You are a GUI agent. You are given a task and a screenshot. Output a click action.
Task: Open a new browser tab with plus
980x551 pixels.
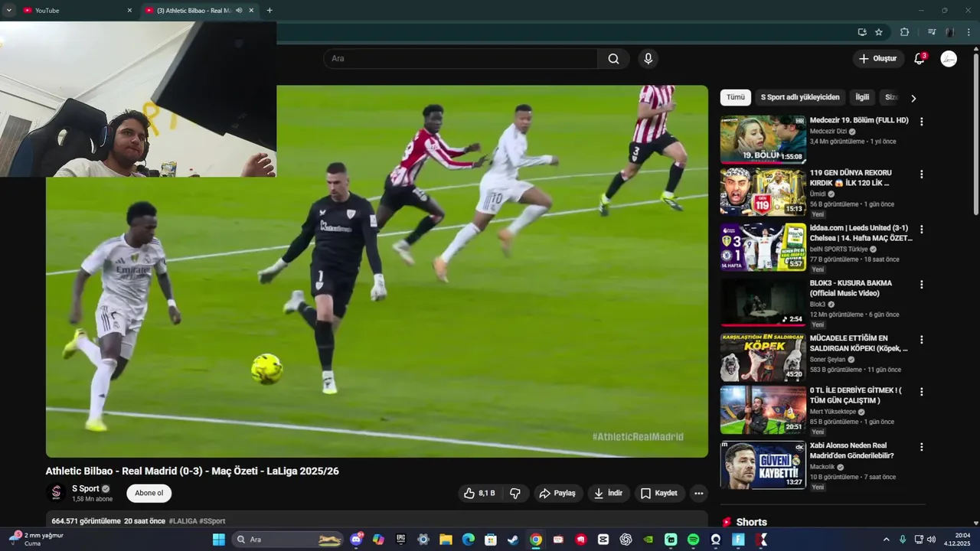click(269, 11)
